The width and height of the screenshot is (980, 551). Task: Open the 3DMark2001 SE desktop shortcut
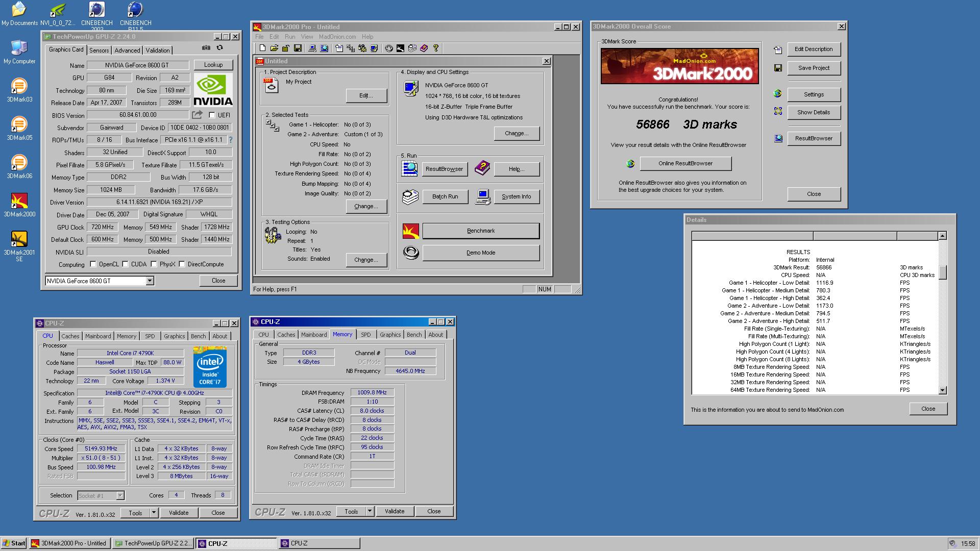coord(19,246)
